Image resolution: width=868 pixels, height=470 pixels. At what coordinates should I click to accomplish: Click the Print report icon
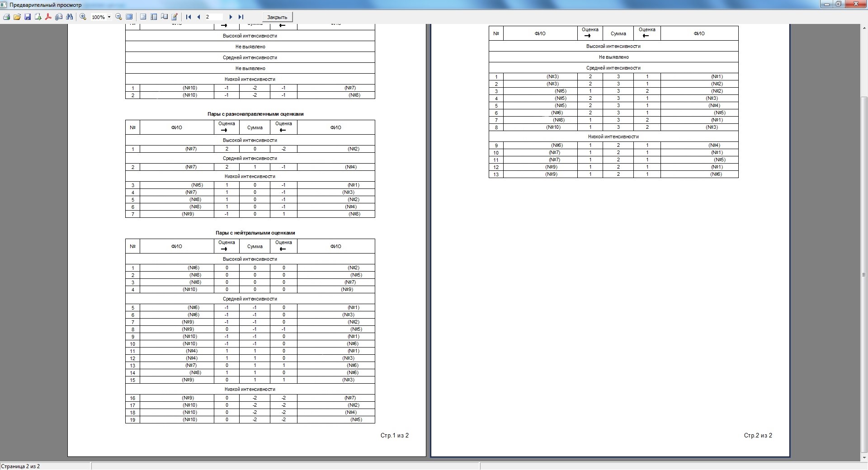6,17
